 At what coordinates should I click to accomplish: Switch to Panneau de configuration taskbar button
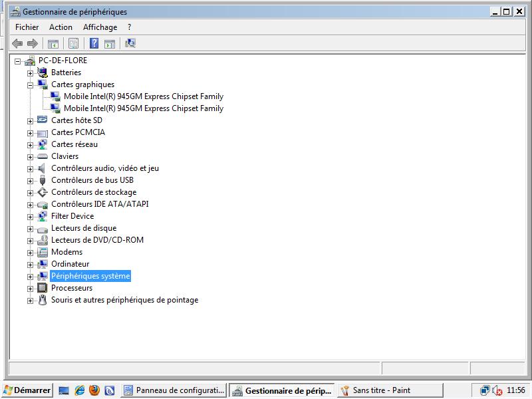pos(175,390)
